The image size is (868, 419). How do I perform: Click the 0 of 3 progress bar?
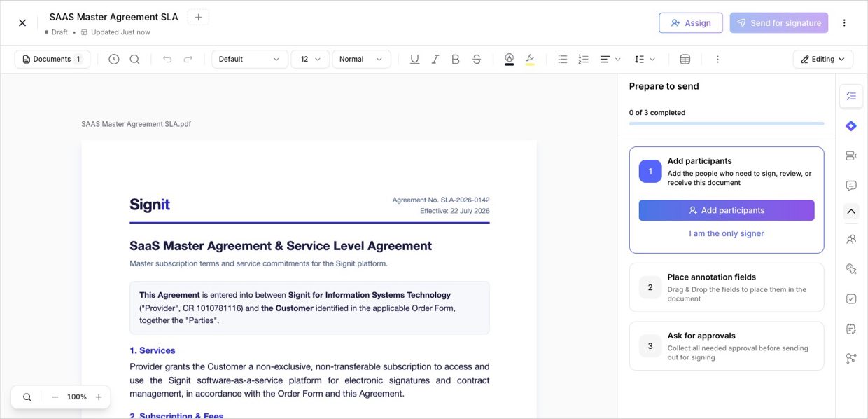pos(727,123)
